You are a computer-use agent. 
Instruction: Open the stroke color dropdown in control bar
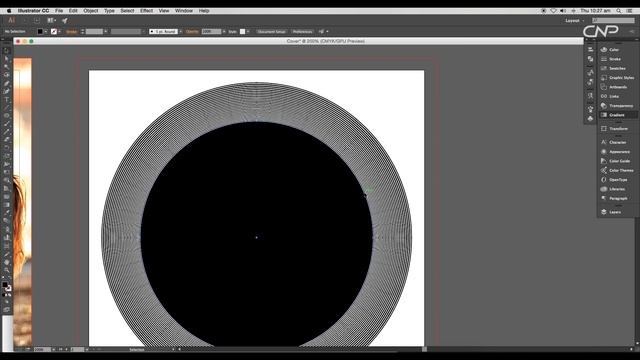60,31
